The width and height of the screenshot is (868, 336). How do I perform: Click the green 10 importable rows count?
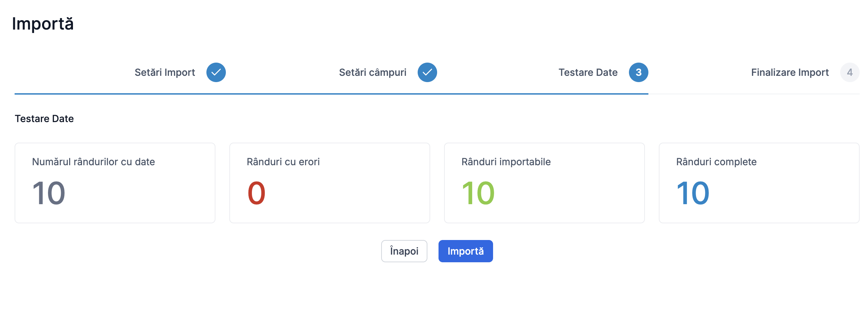coord(478,193)
